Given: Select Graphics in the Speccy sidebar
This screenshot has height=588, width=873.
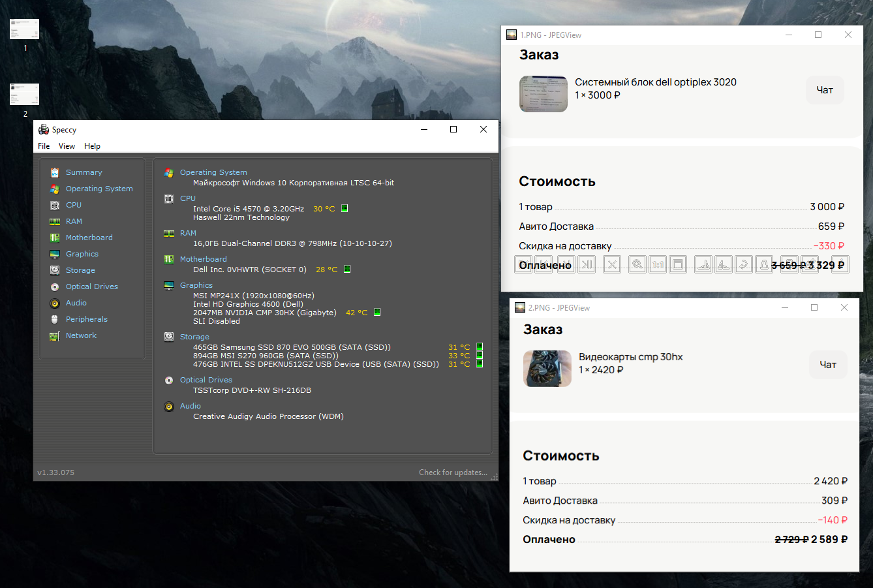Looking at the screenshot, I should (82, 254).
